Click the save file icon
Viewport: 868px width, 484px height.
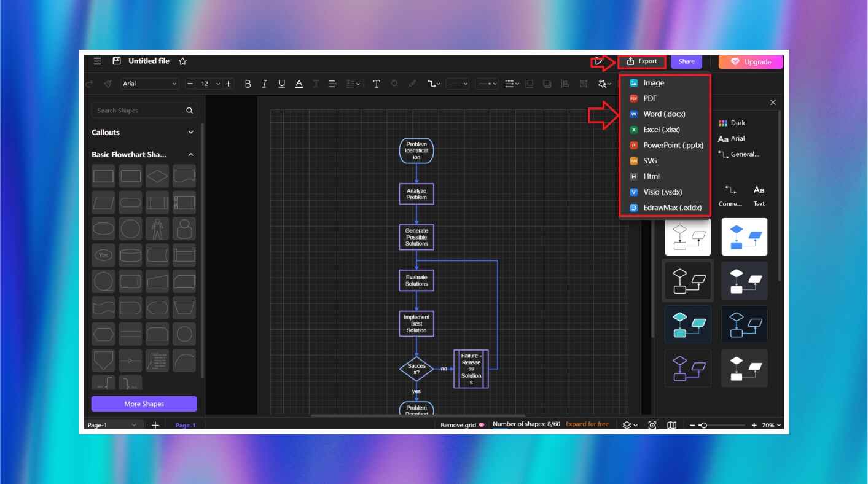[x=117, y=61]
